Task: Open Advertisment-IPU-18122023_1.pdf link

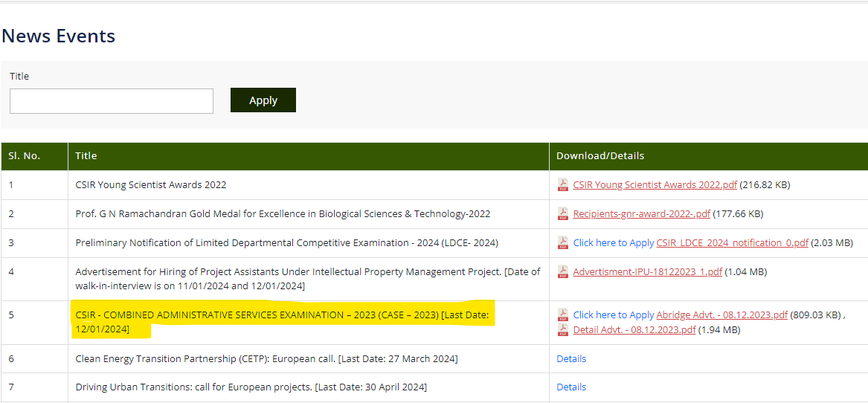Action: click(648, 271)
